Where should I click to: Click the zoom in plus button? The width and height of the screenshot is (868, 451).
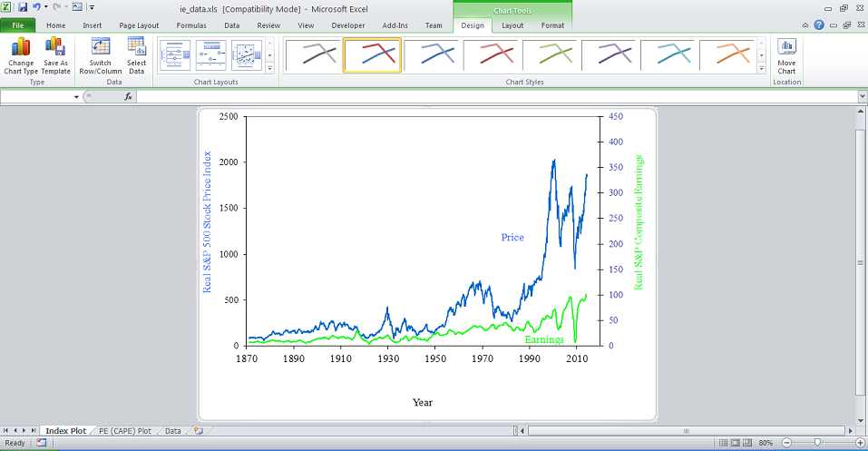(860, 443)
